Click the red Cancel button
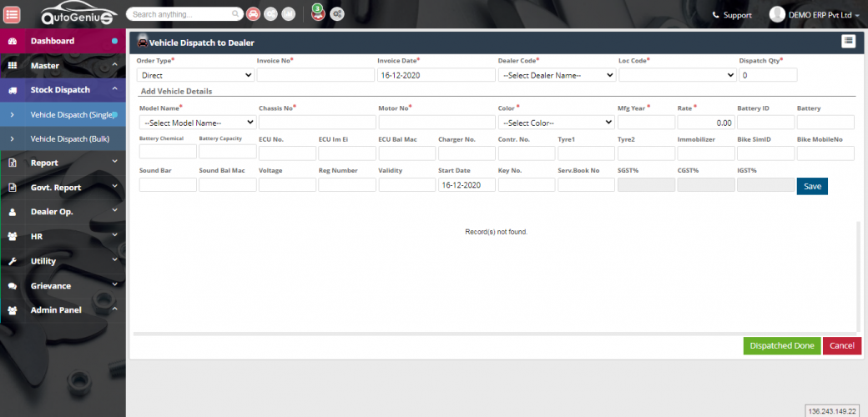 pos(842,345)
